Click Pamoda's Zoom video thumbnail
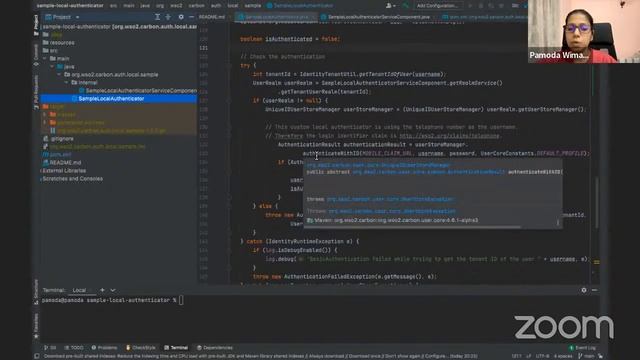640x360 pixels. tap(584, 31)
